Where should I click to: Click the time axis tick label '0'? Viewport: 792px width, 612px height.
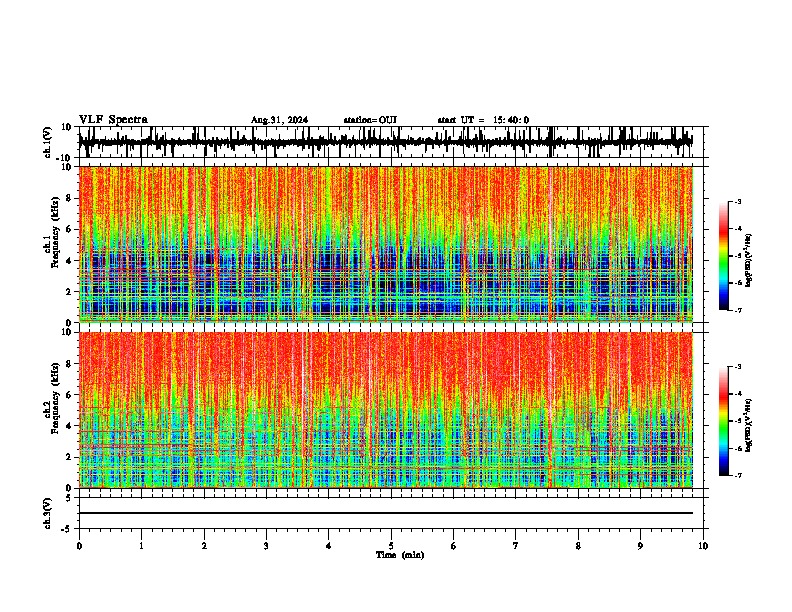79,546
